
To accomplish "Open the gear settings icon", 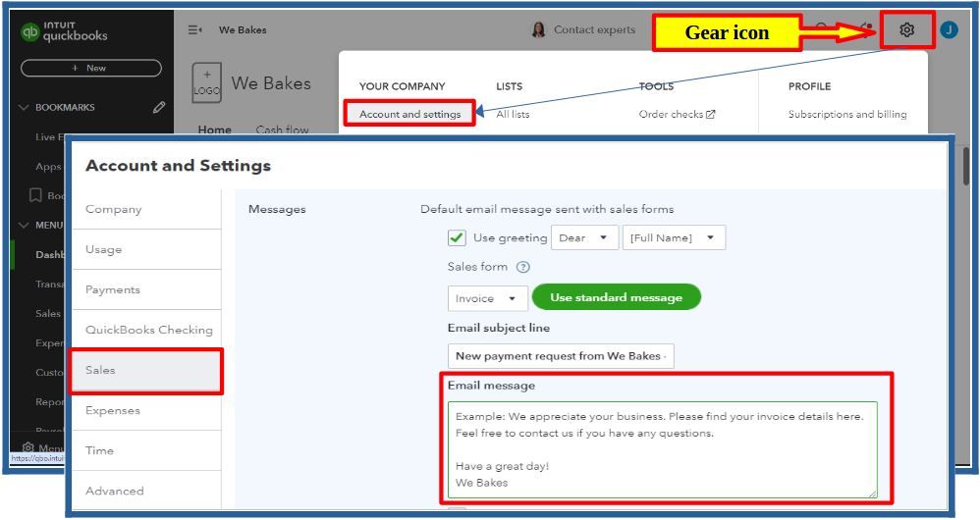I will 907,30.
